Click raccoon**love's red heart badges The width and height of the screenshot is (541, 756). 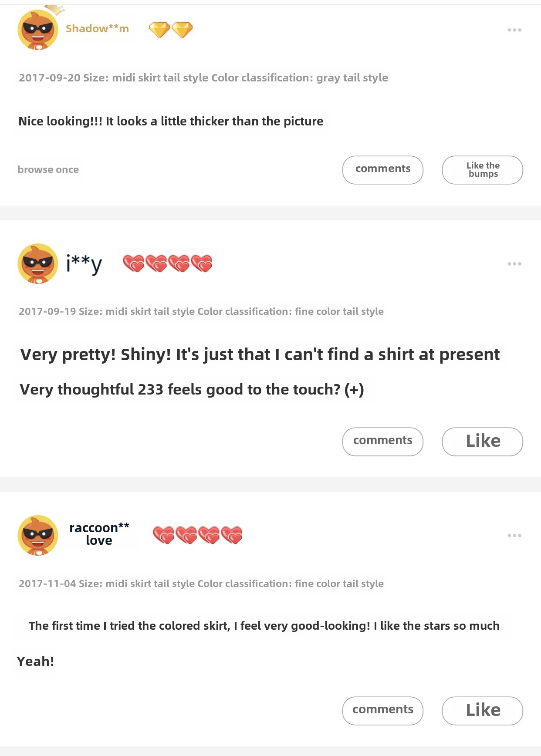point(197,535)
